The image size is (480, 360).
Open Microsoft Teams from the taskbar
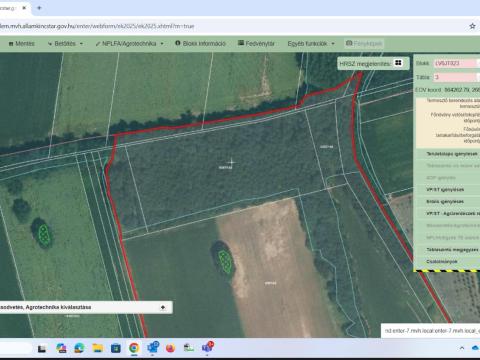coord(207,347)
